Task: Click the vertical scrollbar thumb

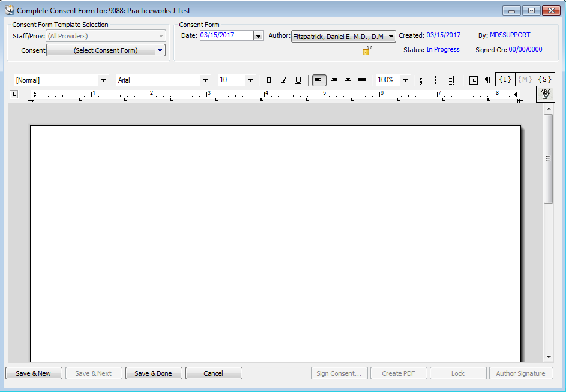Action: point(549,158)
